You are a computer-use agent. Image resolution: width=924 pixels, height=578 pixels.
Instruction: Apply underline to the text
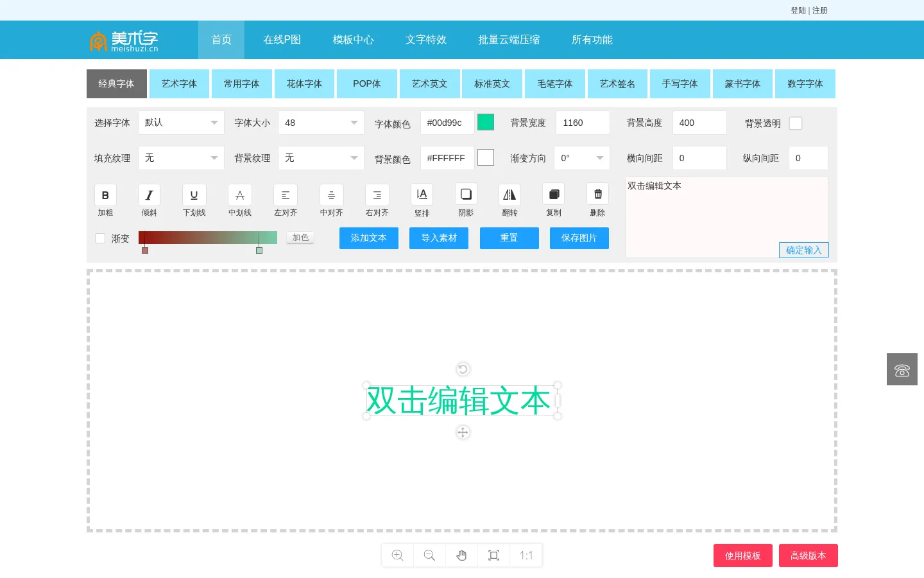pyautogui.click(x=194, y=195)
